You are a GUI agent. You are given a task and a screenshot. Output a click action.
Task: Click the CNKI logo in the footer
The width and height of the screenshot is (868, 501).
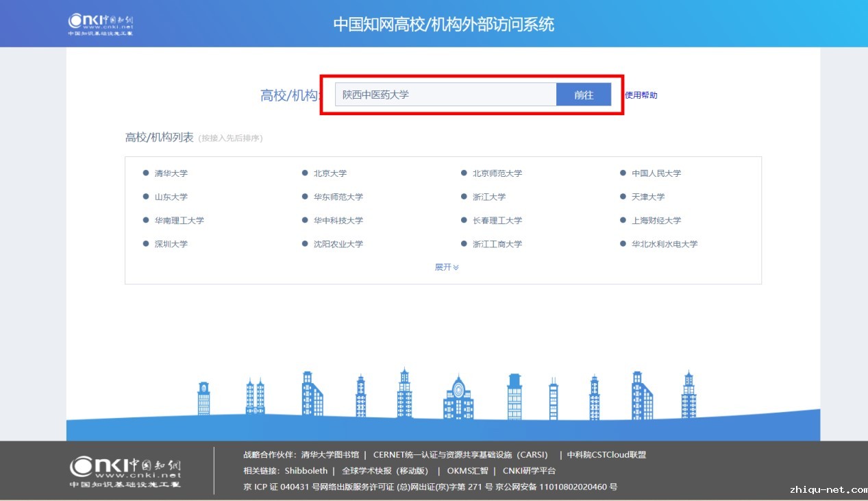(125, 472)
